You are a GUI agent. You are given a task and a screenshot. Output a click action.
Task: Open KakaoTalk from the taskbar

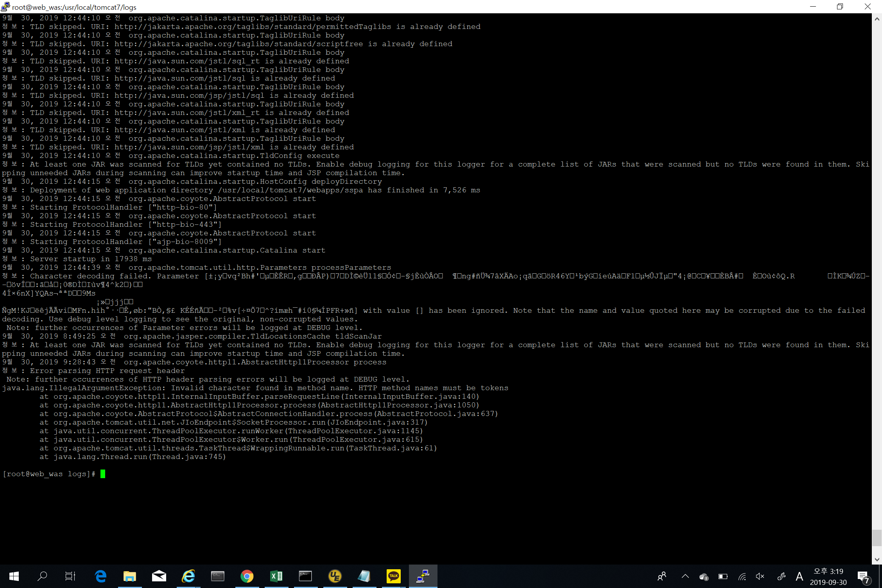[393, 576]
